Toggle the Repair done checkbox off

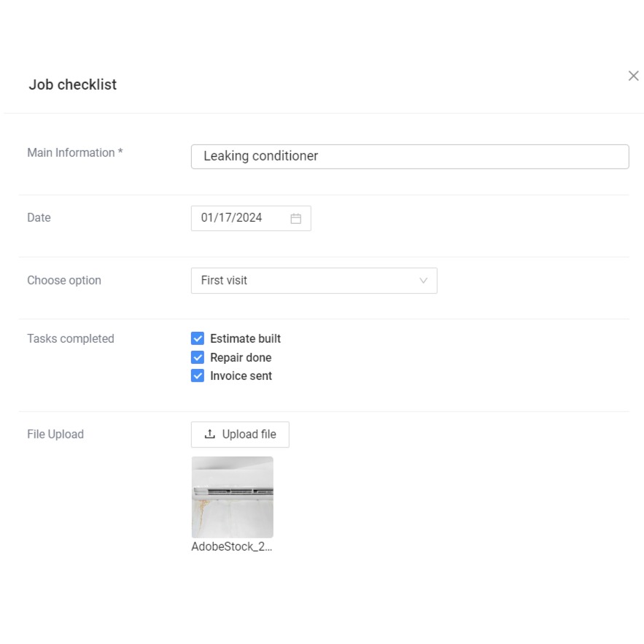[x=198, y=357]
